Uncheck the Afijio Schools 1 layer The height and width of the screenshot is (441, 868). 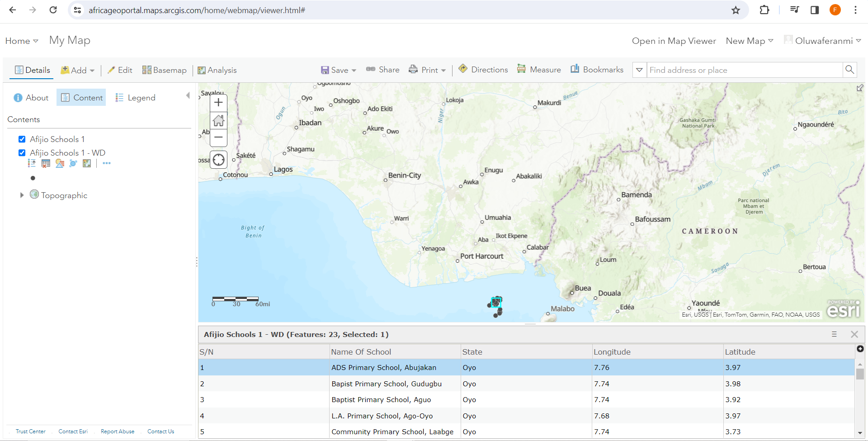[21, 139]
